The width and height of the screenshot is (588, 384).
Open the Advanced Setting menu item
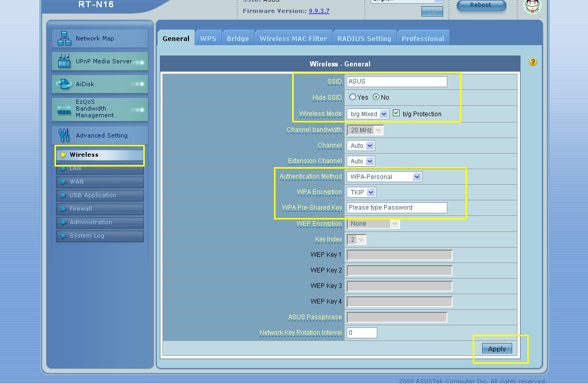[x=100, y=135]
